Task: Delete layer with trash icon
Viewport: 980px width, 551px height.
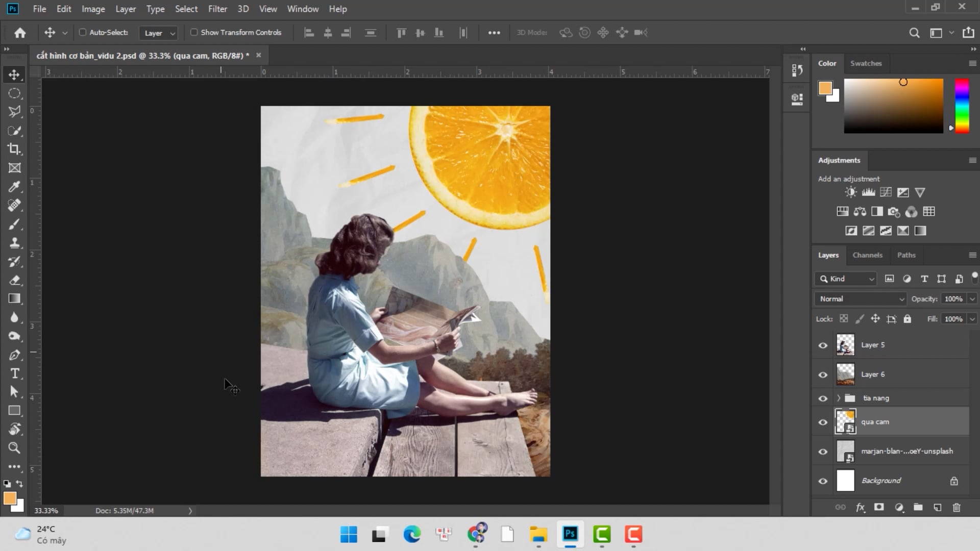Action: tap(957, 507)
